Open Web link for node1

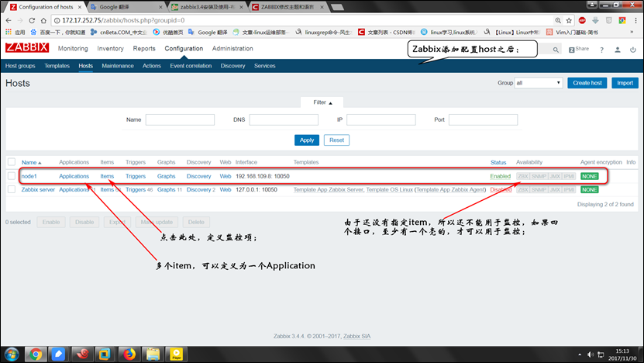[x=226, y=176]
